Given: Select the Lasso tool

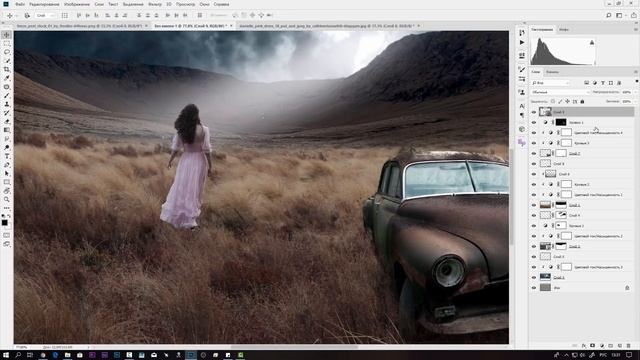Looking at the screenshot, I should [7, 52].
